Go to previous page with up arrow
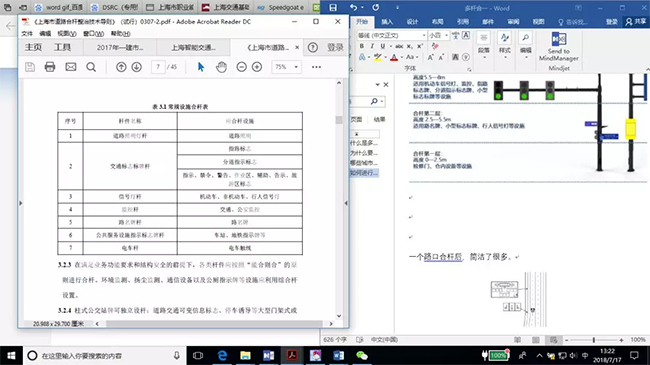Image resolution: width=650 pixels, height=365 pixels. click(x=121, y=67)
